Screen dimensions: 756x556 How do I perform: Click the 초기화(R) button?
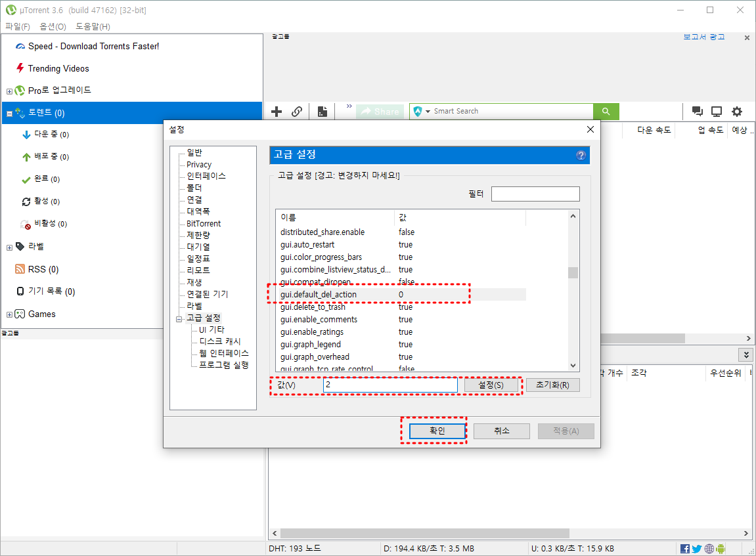tap(552, 385)
